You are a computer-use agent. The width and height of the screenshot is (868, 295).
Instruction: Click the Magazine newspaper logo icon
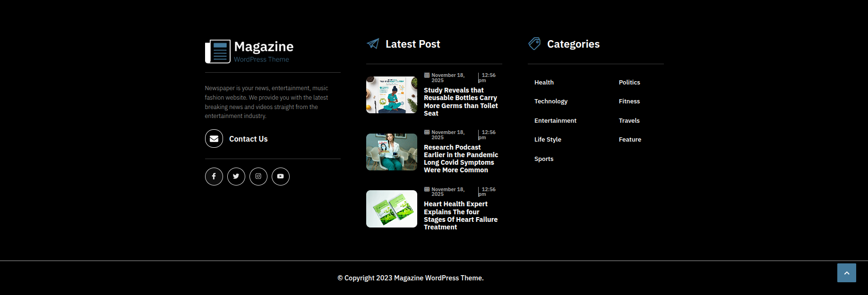point(218,51)
